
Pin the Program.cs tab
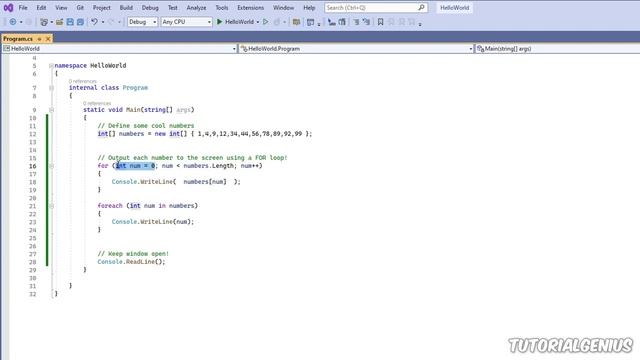click(40, 39)
